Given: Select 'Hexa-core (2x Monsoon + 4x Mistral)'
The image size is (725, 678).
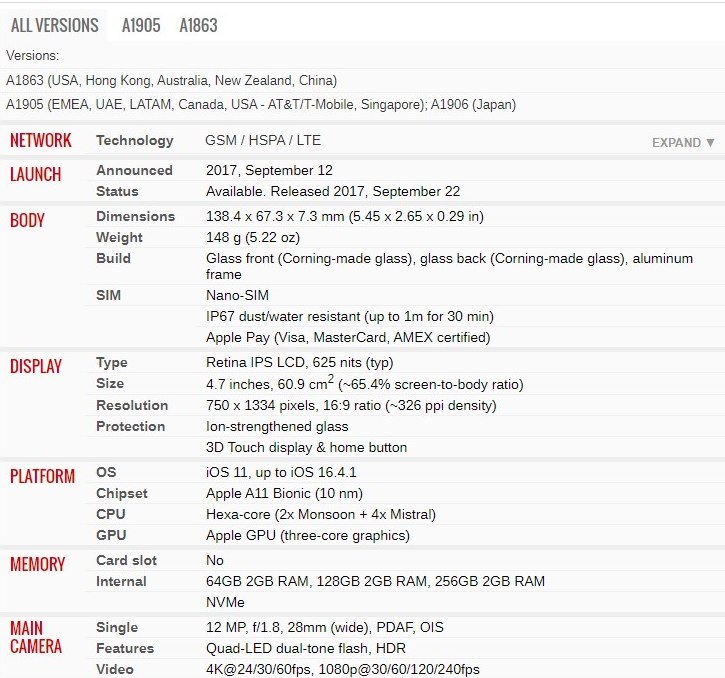Looking at the screenshot, I should pyautogui.click(x=321, y=514).
